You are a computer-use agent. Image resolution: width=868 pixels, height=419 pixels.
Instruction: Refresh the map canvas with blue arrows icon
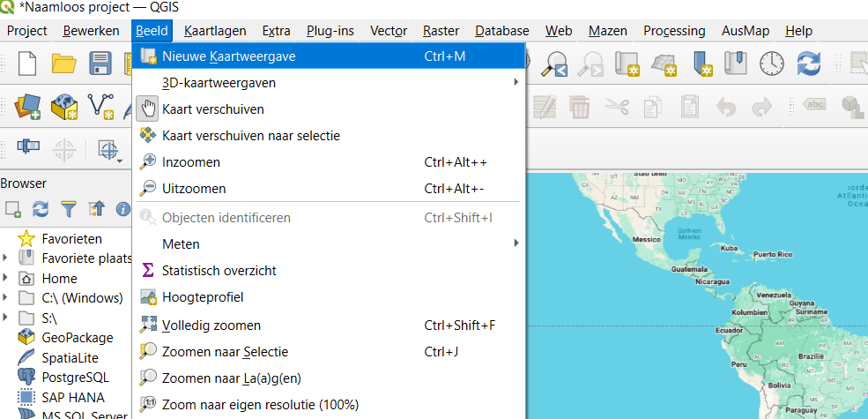point(808,63)
